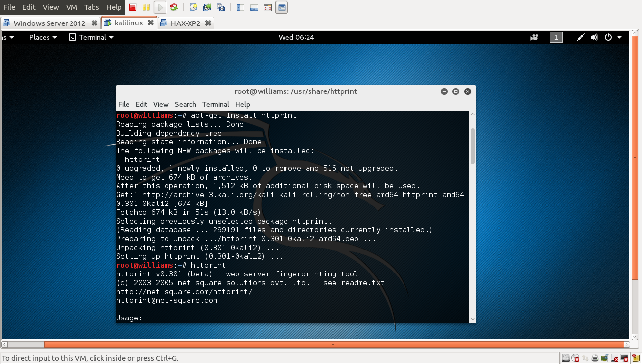Take a snapshot of this virtual machine
The image size is (642, 364).
tap(193, 7)
